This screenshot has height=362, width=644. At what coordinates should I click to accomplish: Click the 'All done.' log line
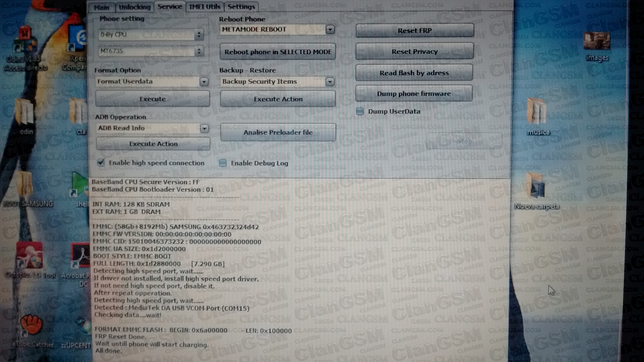coord(108,351)
